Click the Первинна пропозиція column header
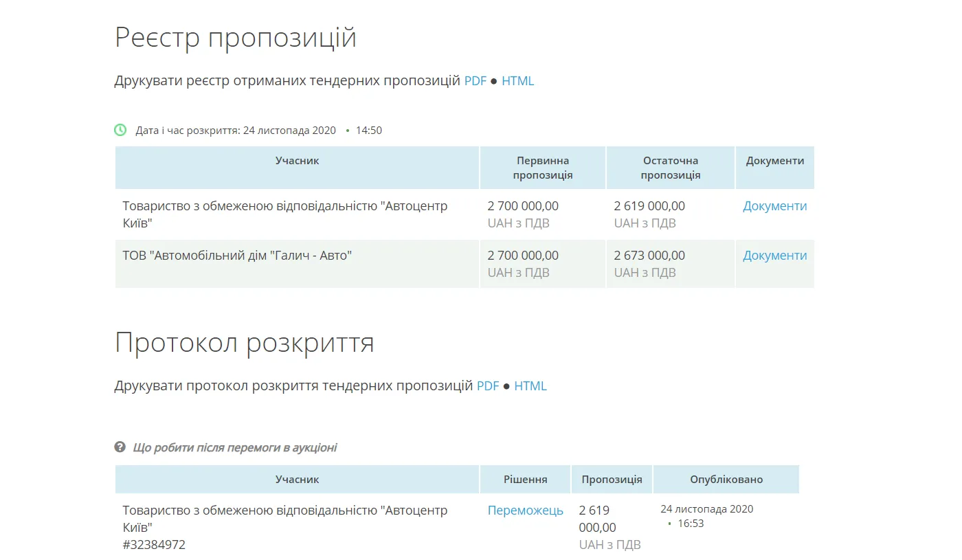The width and height of the screenshot is (962, 560). (543, 168)
